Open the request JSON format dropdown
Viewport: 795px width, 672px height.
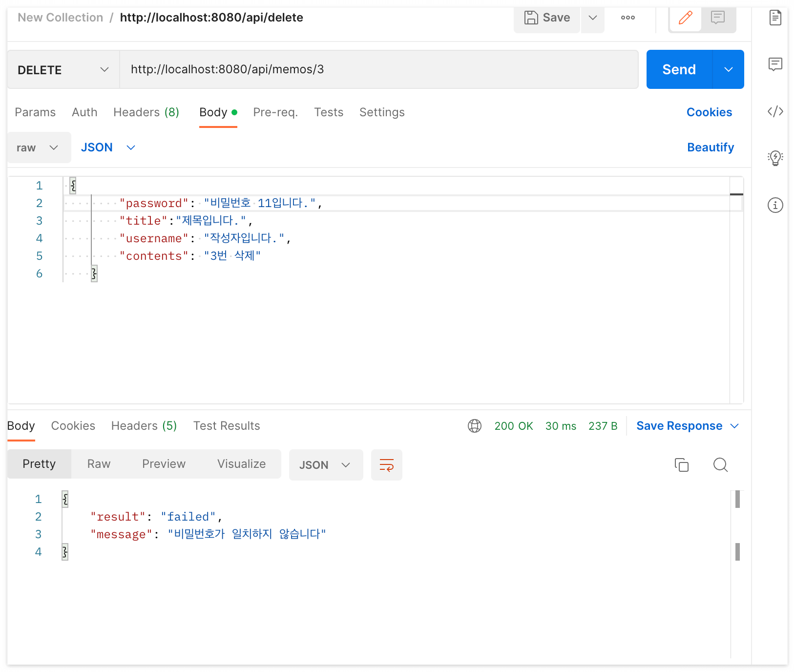pos(108,147)
